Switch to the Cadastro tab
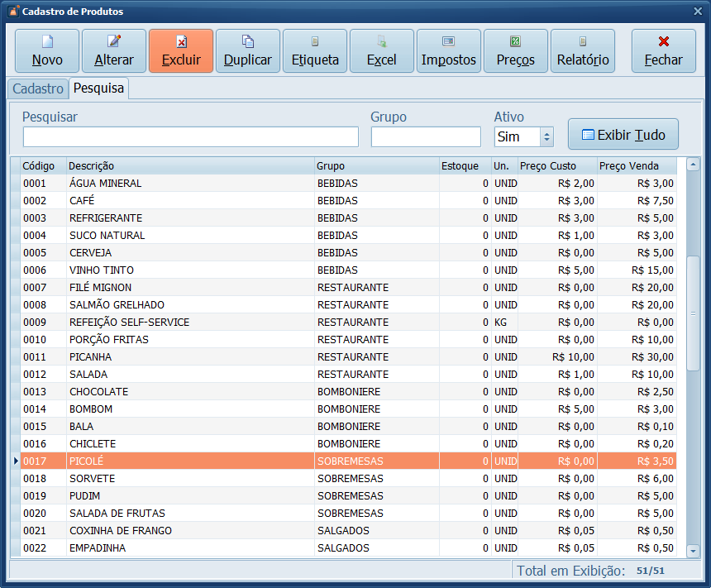 pyautogui.click(x=38, y=88)
